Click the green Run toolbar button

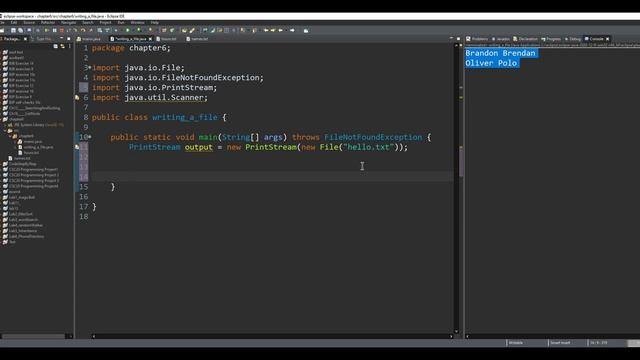(127, 30)
